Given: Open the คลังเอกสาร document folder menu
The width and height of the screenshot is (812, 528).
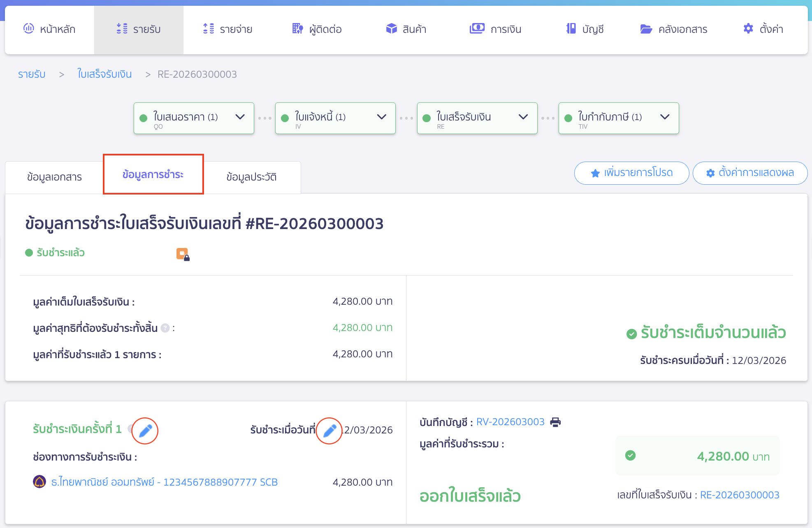Looking at the screenshot, I should pos(674,29).
